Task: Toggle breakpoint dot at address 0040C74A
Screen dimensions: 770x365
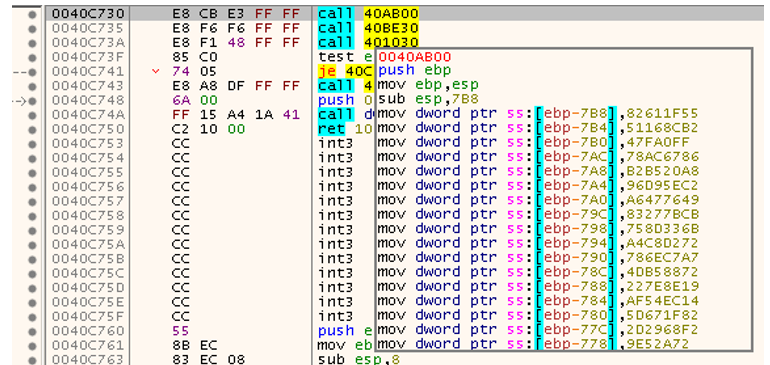Action: click(x=32, y=115)
